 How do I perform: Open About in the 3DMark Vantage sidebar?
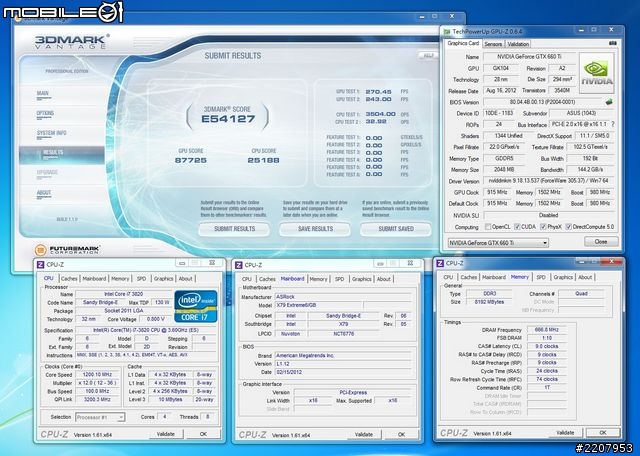point(44,194)
